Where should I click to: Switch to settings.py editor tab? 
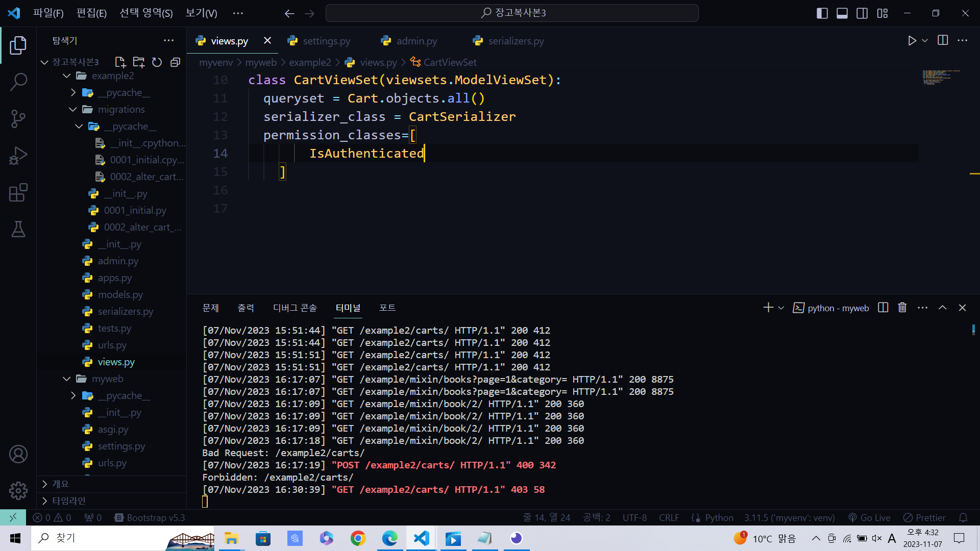[x=326, y=41]
